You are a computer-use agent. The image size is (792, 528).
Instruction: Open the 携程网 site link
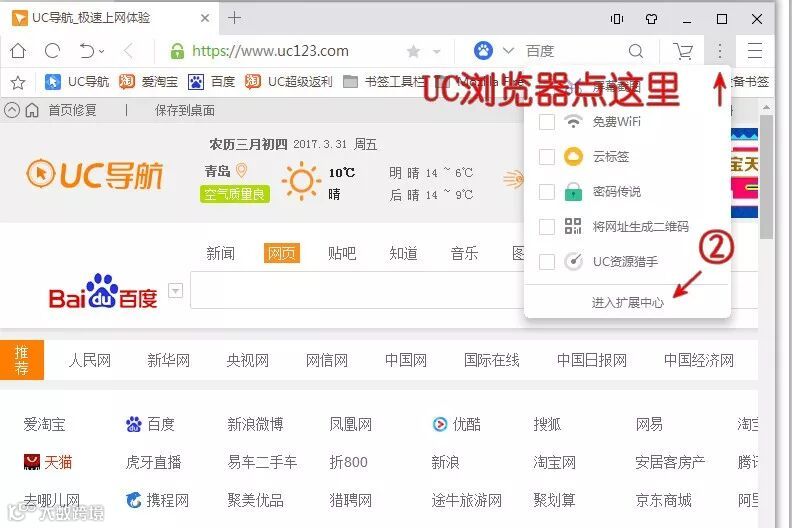click(158, 500)
